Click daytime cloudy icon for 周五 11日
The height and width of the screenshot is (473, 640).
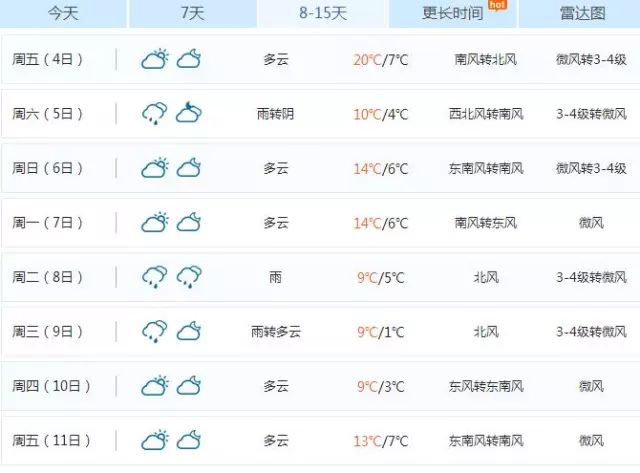155,440
